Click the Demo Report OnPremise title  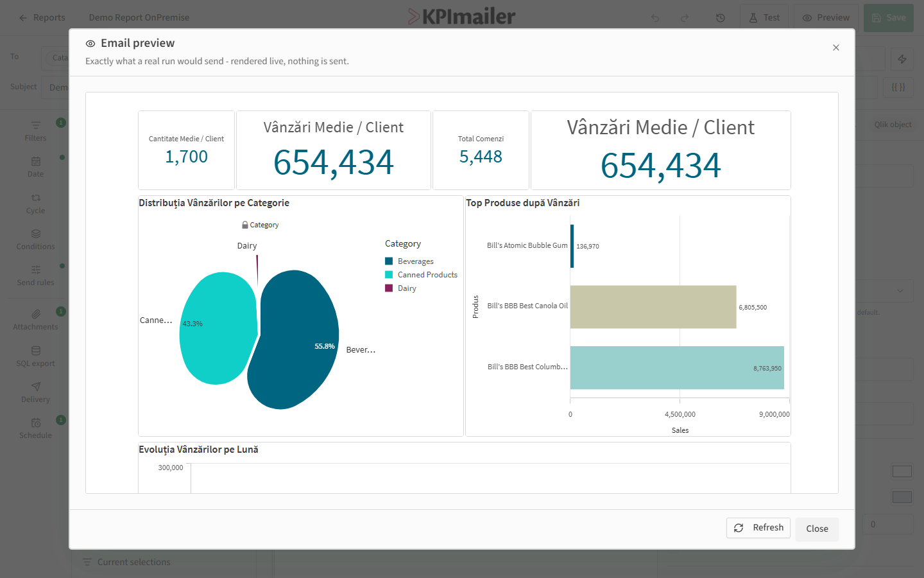point(139,17)
